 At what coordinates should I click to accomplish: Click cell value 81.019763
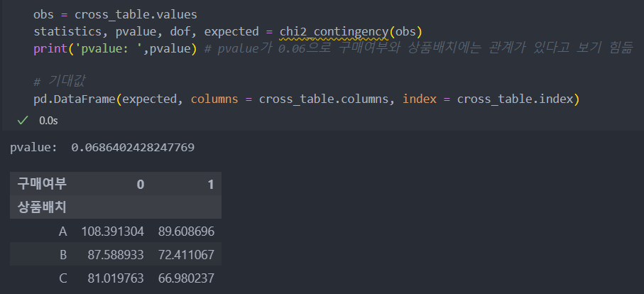pos(116,278)
